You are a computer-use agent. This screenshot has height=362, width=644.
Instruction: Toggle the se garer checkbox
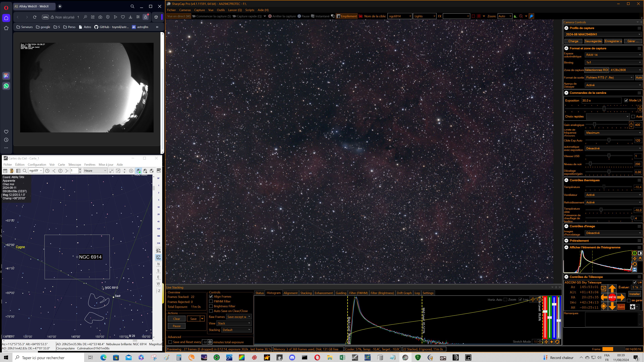(629, 300)
